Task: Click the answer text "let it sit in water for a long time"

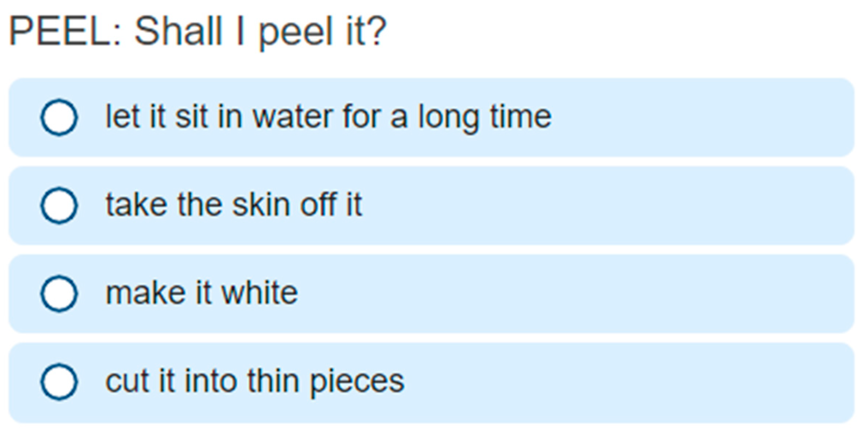Action: pyautogui.click(x=328, y=118)
